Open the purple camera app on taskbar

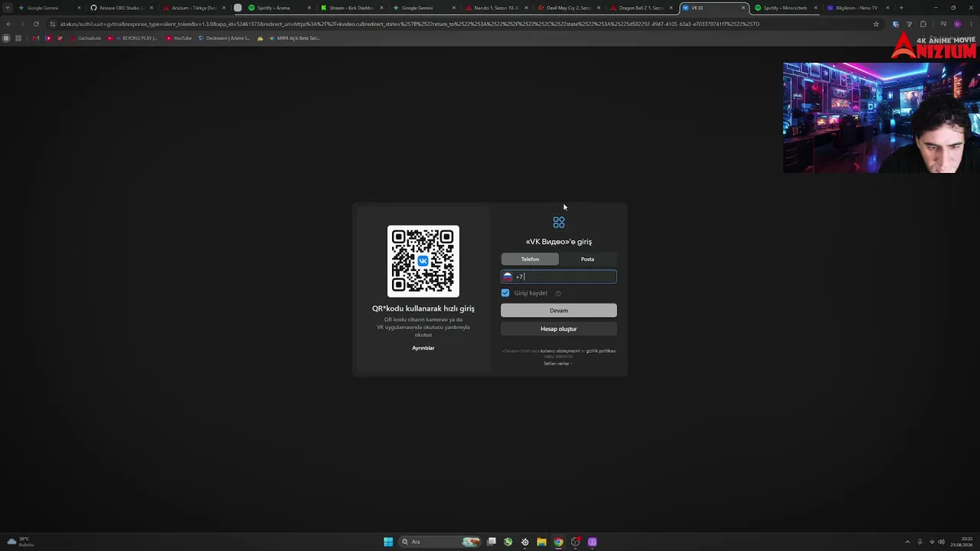(592, 542)
